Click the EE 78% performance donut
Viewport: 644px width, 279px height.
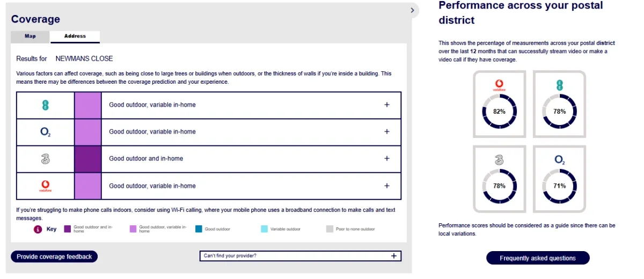point(559,112)
